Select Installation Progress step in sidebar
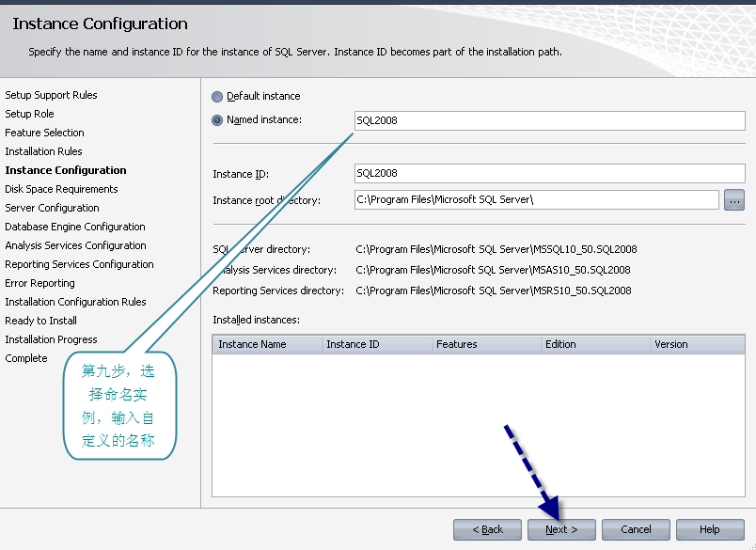Screen dimensions: 756x550 click(51, 339)
